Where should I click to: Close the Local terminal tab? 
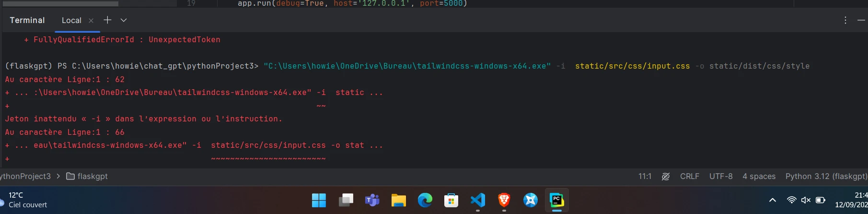[91, 20]
